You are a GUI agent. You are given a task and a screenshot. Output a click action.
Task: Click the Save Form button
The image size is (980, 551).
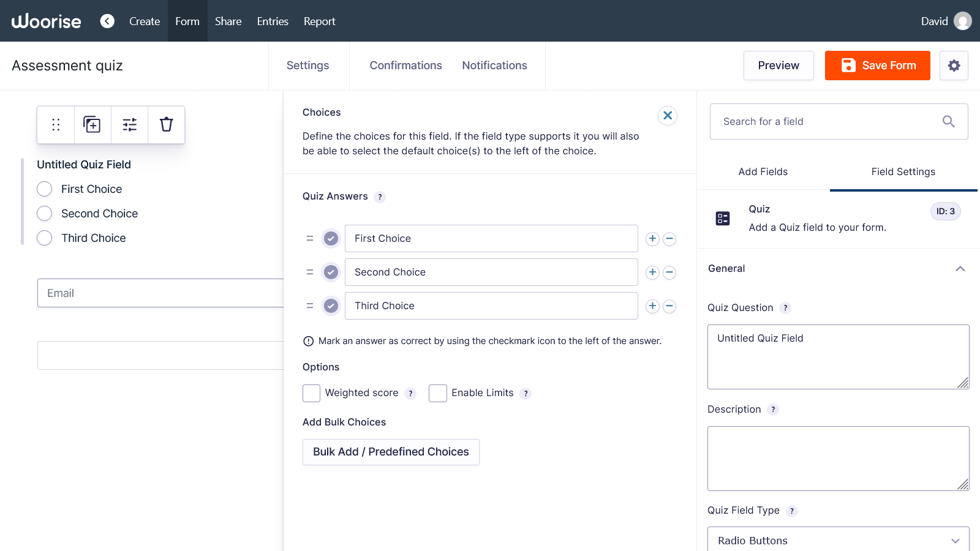[x=877, y=66]
